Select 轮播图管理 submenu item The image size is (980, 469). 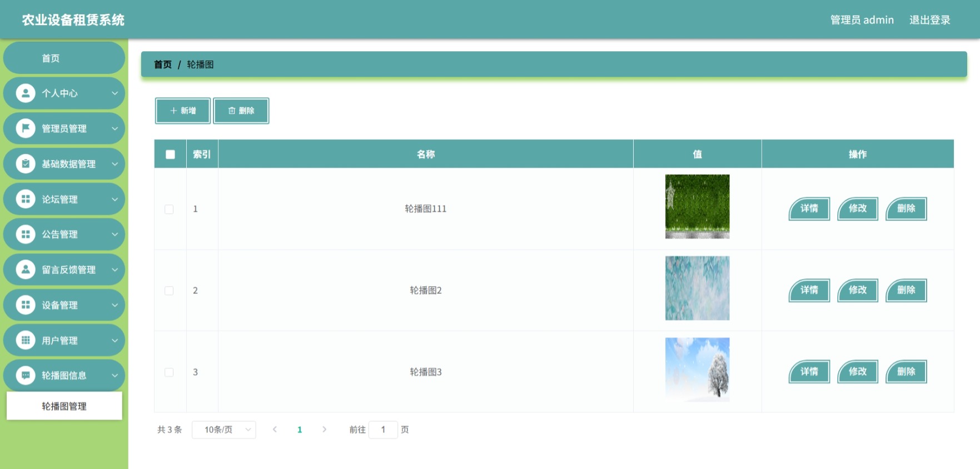coord(64,406)
